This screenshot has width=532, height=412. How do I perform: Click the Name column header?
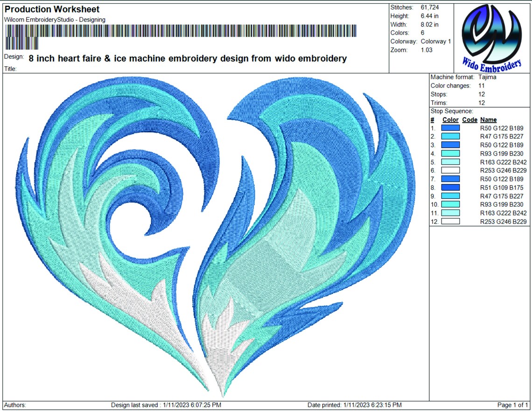point(488,119)
